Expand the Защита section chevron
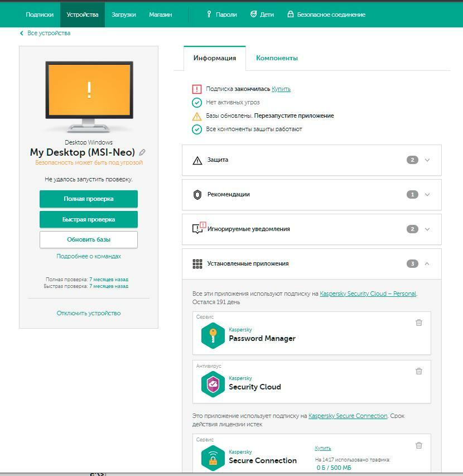 (427, 160)
